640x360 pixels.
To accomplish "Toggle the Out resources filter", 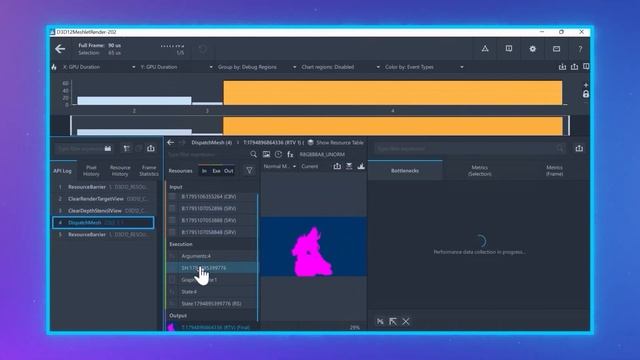I will point(229,171).
